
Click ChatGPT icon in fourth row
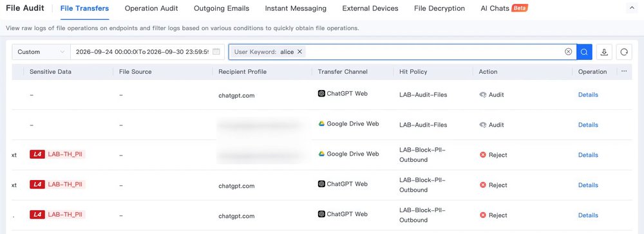(x=321, y=184)
